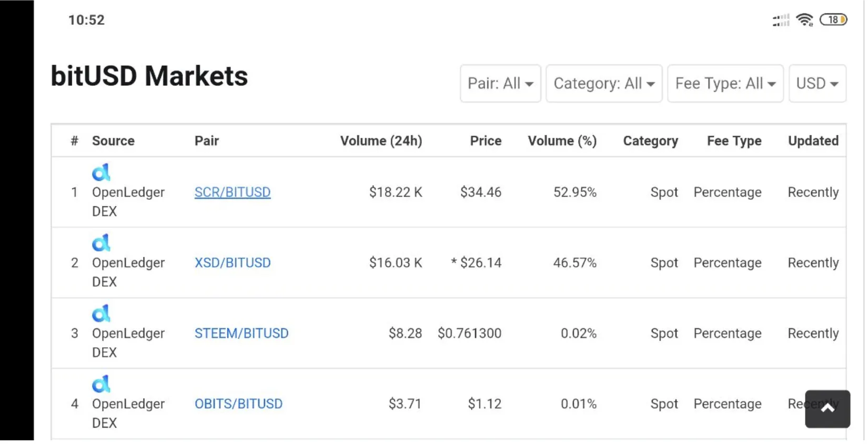Click the asterisk beside the $26.14 price
The width and height of the screenshot is (868, 444).
pyautogui.click(x=453, y=263)
